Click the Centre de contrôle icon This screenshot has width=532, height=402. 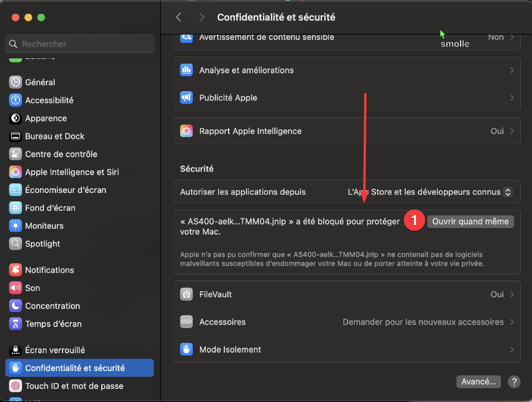coord(15,154)
